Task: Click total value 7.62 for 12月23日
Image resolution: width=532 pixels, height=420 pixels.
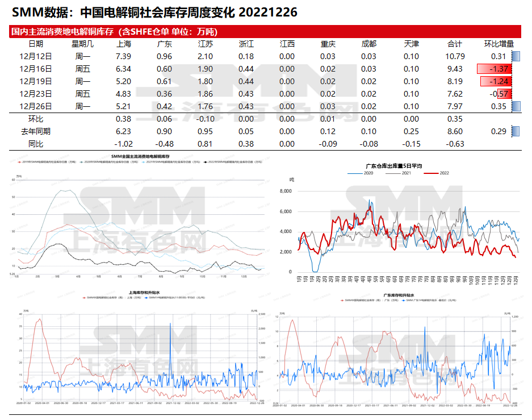Action: click(455, 94)
